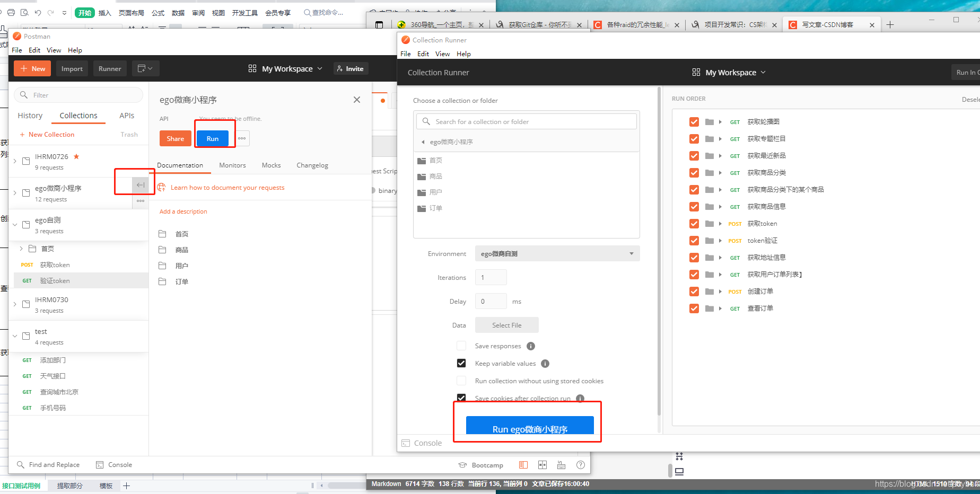Collapse the ego自测 collection
The width and height of the screenshot is (980, 494).
click(15, 224)
